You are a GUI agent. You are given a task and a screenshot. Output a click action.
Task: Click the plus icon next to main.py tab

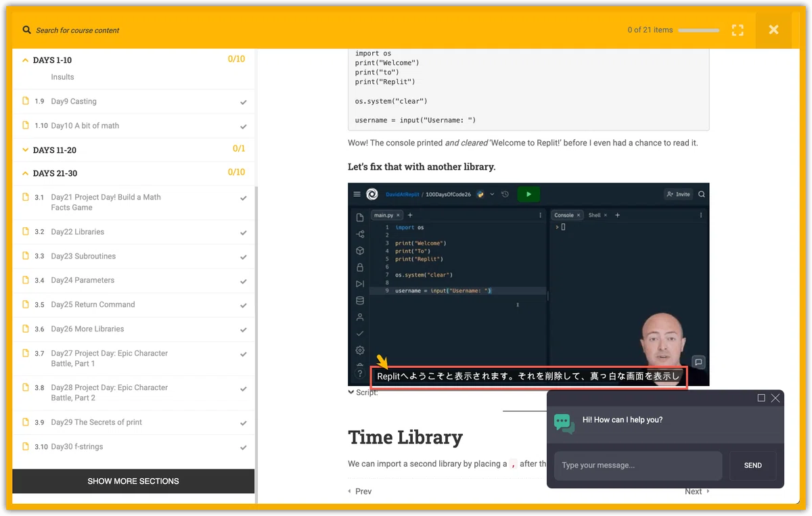pos(410,215)
